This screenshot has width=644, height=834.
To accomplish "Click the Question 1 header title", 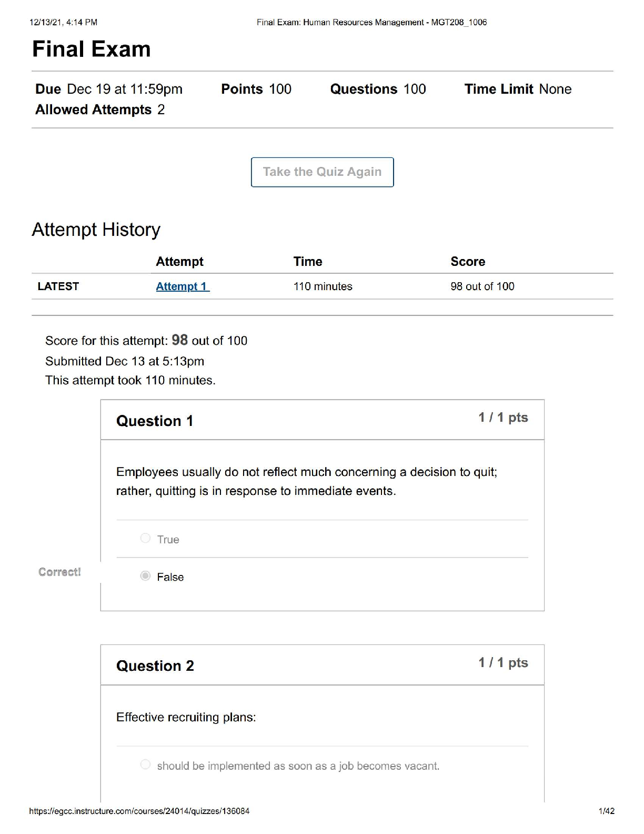I will coord(155,421).
